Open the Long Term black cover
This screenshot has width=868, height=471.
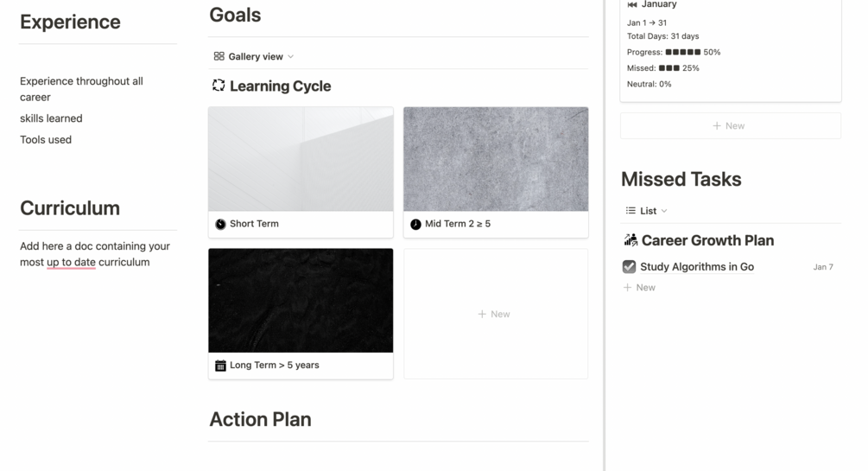(x=301, y=301)
